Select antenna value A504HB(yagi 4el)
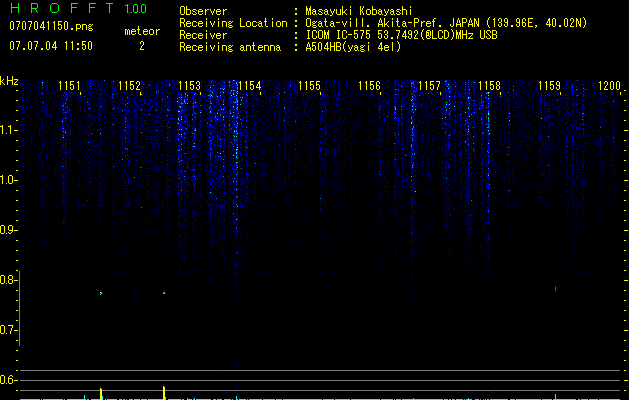The width and height of the screenshot is (629, 400). point(353,47)
